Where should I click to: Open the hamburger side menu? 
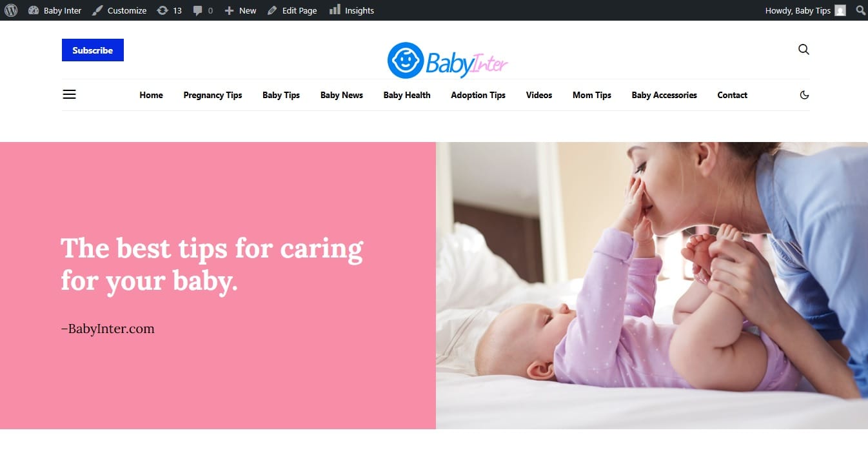(69, 95)
